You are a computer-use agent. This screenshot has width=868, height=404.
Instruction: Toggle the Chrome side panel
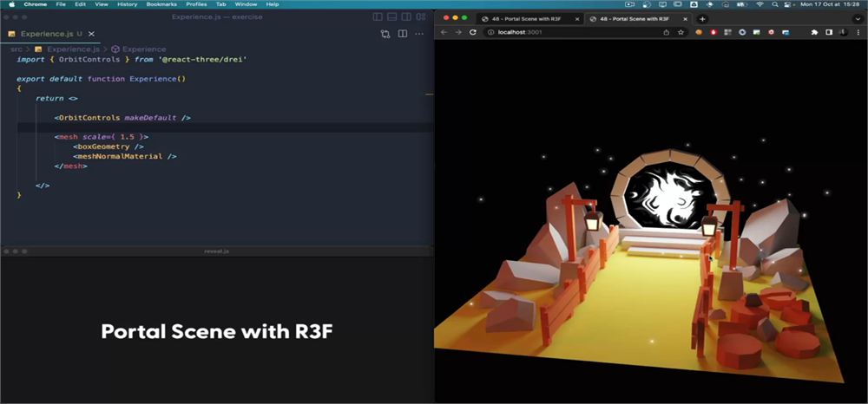tap(829, 32)
